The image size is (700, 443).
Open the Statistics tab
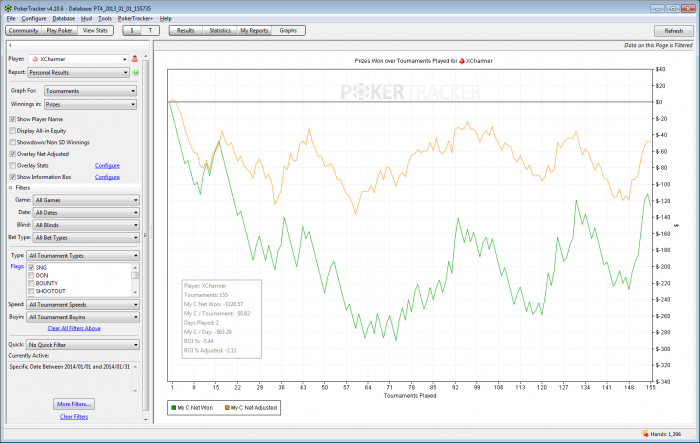pyautogui.click(x=220, y=30)
